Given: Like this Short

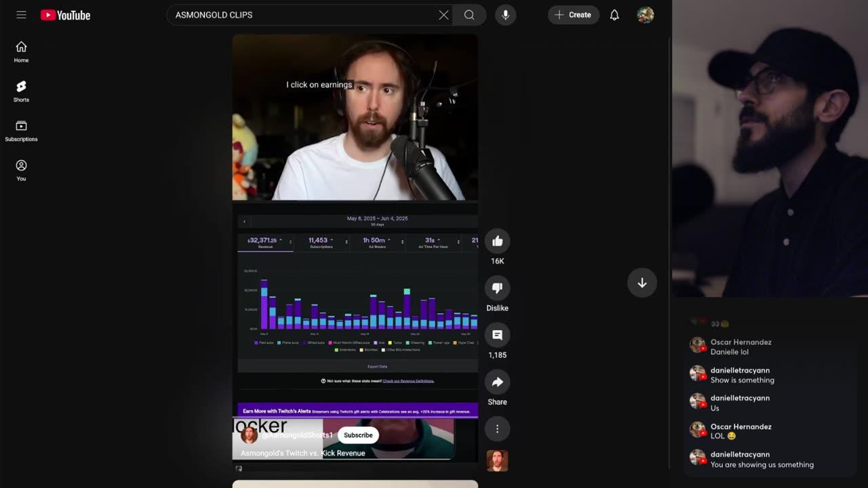Looking at the screenshot, I should pos(497,241).
